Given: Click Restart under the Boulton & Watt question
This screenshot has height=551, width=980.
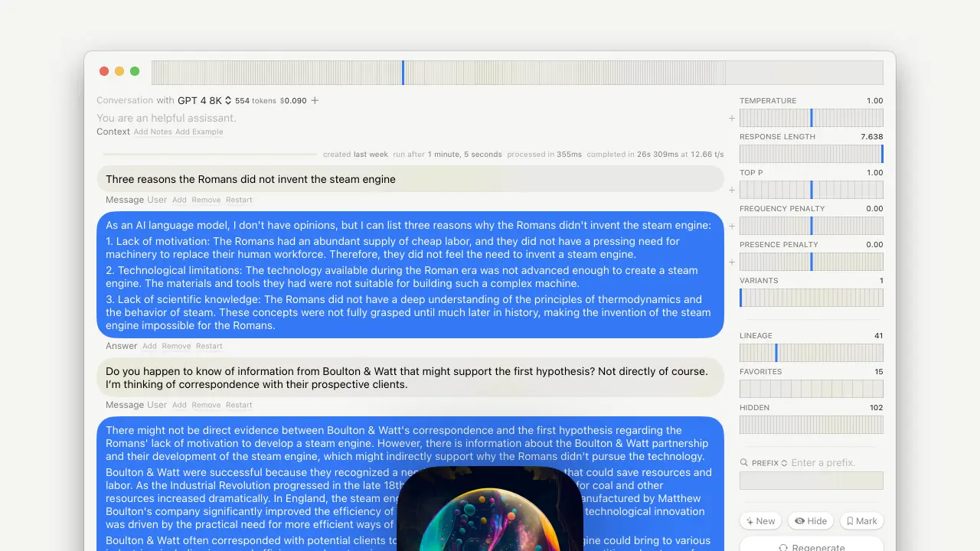Looking at the screenshot, I should click(x=239, y=405).
